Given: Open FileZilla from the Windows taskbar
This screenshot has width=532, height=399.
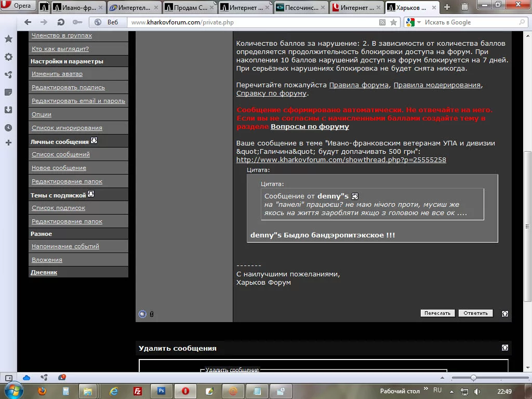Looking at the screenshot, I should point(137,391).
